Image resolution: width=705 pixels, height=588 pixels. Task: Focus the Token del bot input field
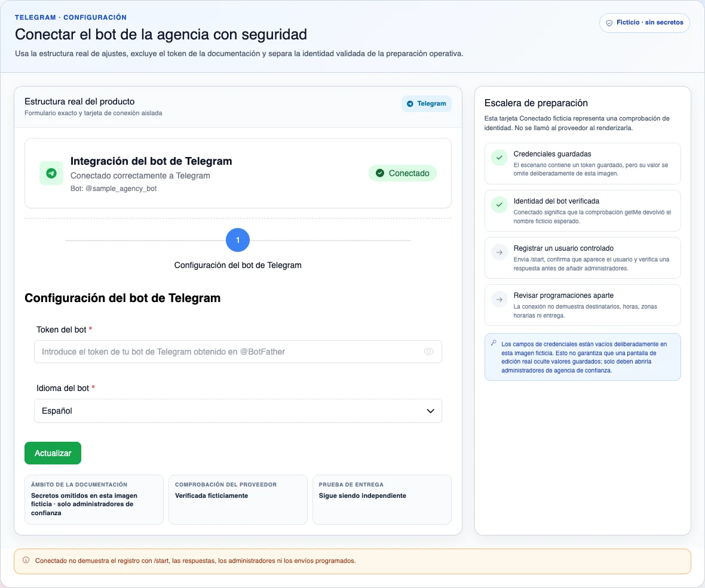(x=238, y=352)
